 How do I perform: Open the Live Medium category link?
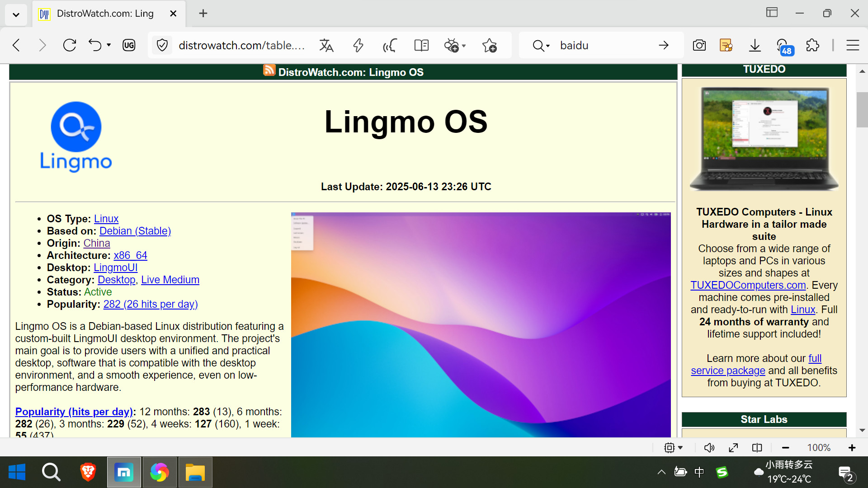point(170,280)
